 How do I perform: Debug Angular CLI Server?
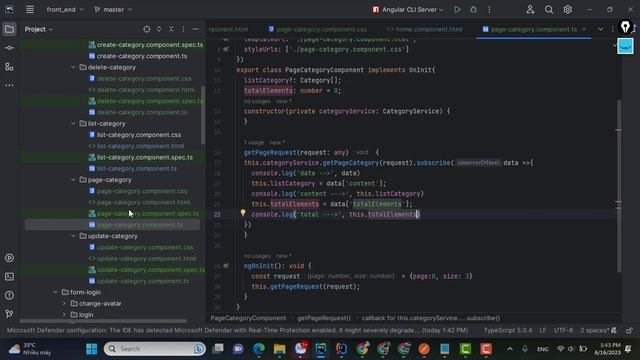tap(473, 9)
